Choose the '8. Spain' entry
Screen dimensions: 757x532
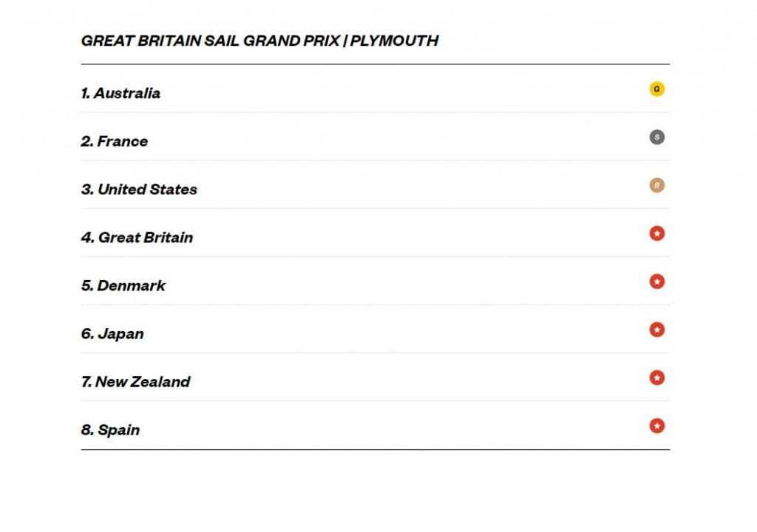coord(110,430)
